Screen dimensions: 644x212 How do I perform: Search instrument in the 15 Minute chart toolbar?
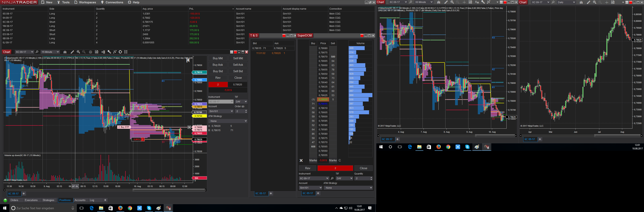pos(37,52)
